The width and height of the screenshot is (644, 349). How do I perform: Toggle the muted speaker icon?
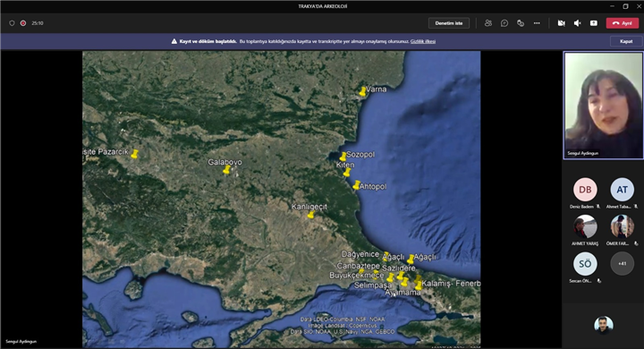(x=577, y=23)
